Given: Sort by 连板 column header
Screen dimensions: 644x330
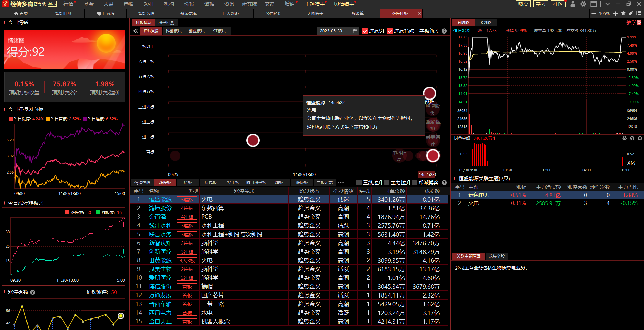Looking at the screenshot, I should tap(364, 191).
